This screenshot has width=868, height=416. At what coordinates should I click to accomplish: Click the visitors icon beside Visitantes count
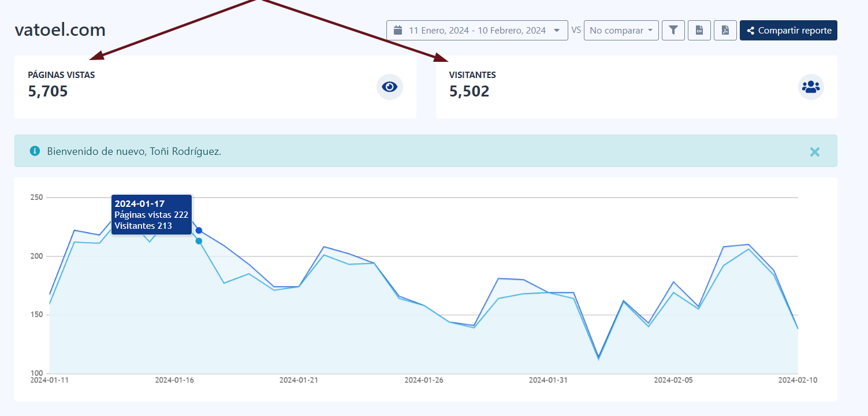tap(811, 87)
